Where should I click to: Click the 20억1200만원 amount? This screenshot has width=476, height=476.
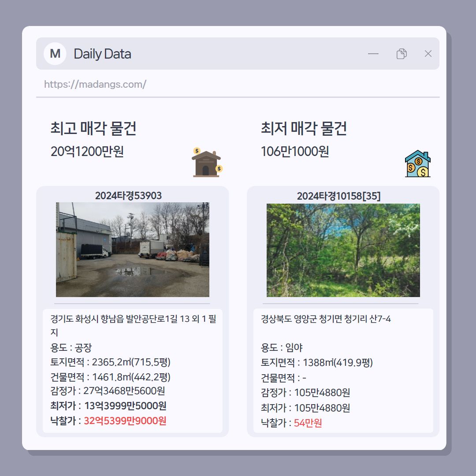[x=87, y=151]
